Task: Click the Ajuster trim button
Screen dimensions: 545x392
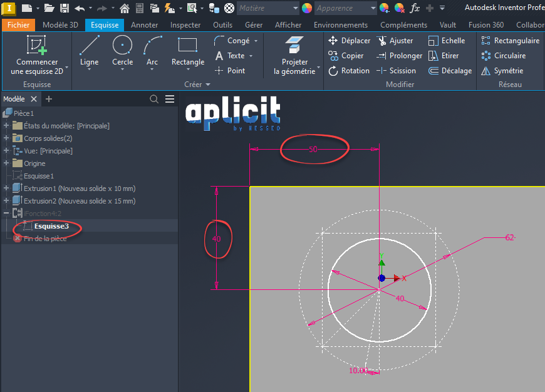Action: 395,41
